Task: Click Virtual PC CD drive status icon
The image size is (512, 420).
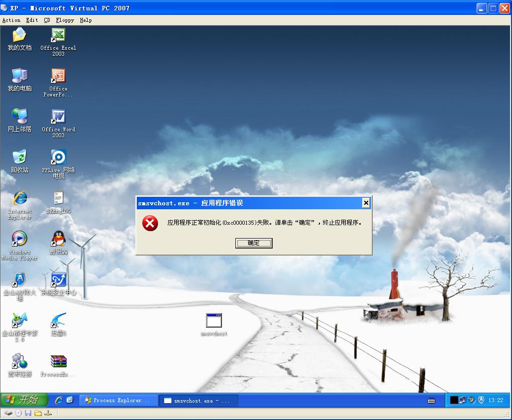Action: coord(18,413)
